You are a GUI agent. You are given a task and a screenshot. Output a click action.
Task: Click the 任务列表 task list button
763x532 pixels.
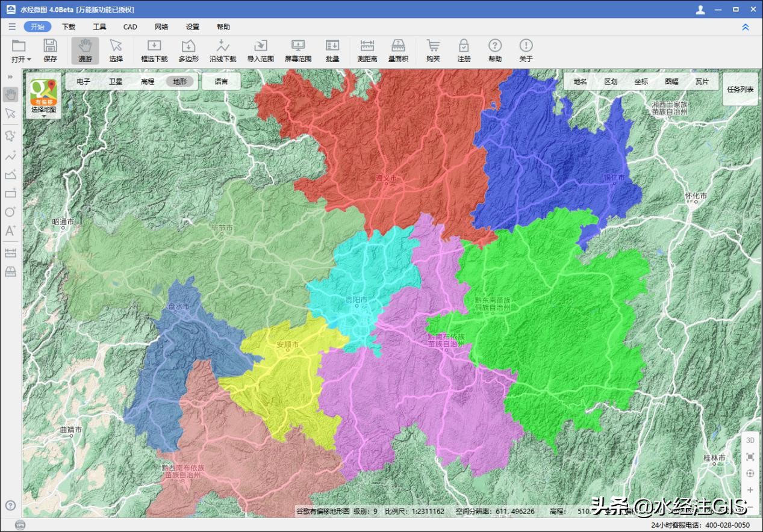click(740, 89)
